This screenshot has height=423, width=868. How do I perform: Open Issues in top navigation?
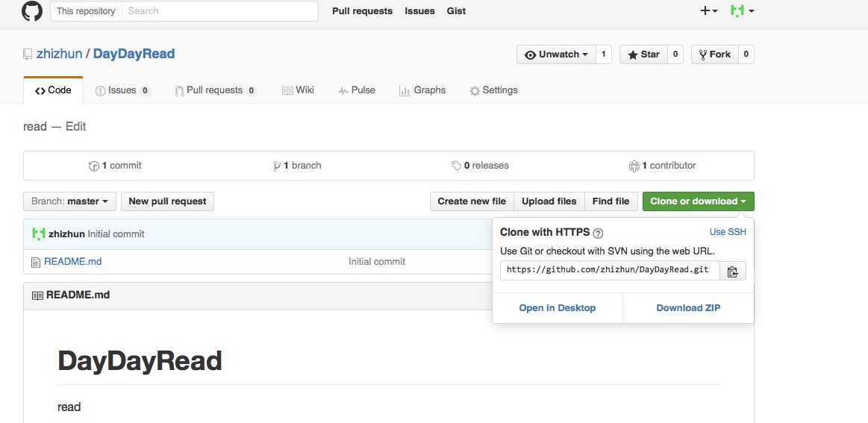(419, 11)
